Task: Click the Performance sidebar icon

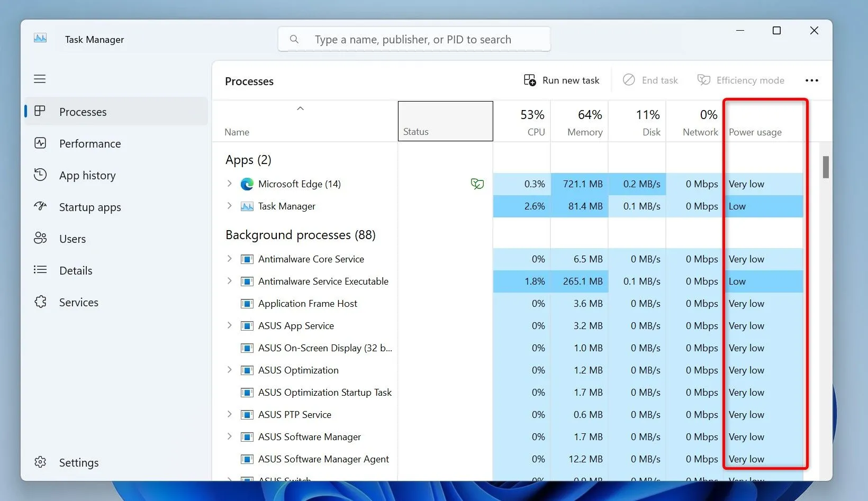Action: (x=40, y=143)
